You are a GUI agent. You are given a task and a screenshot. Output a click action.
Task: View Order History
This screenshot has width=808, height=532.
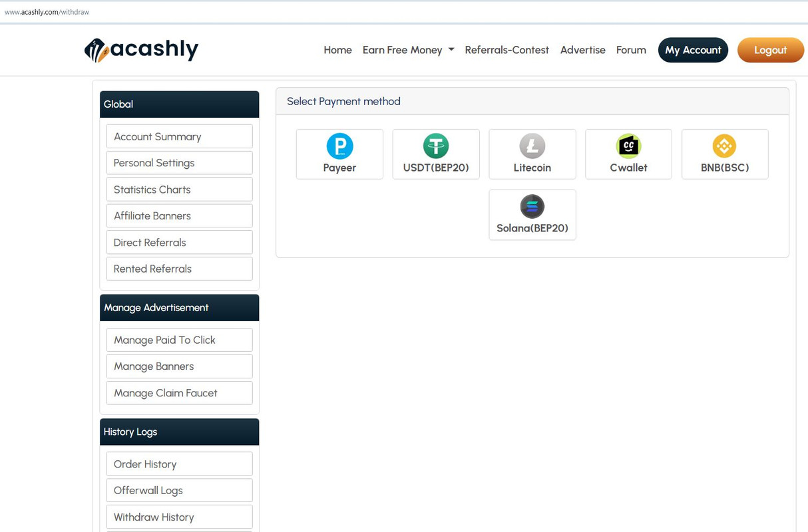tap(180, 464)
